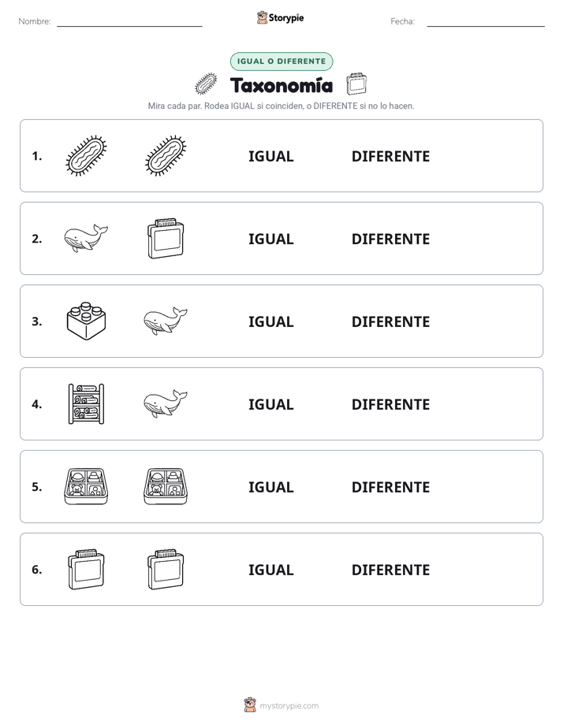Choose IGUAL in row 5
This screenshot has width=563, height=728.
click(270, 487)
